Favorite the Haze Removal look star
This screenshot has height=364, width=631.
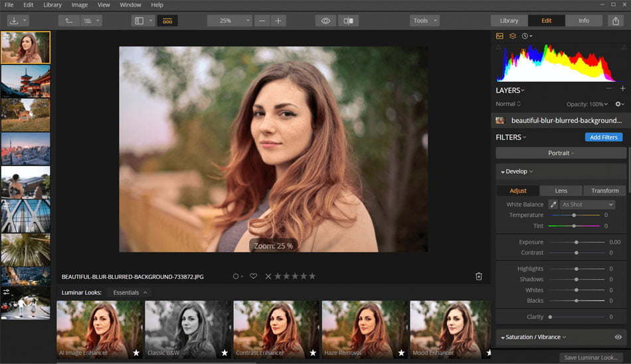pyautogui.click(x=401, y=353)
